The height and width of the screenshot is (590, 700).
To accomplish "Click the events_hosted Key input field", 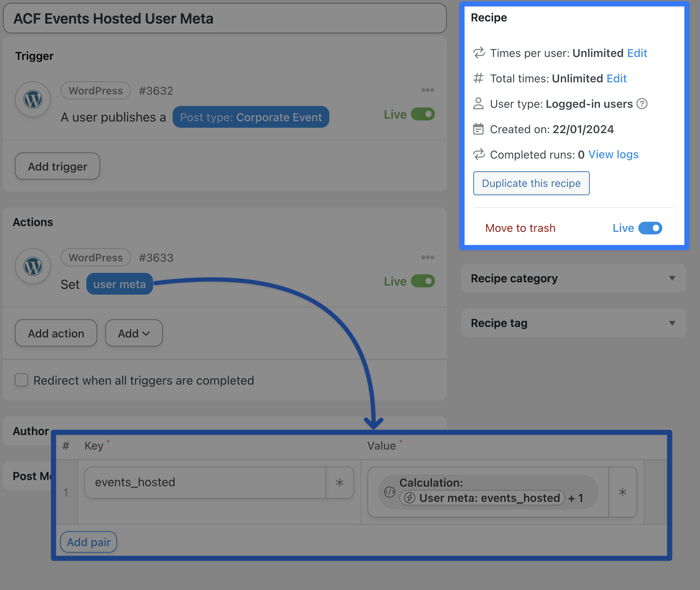I will coord(205,483).
